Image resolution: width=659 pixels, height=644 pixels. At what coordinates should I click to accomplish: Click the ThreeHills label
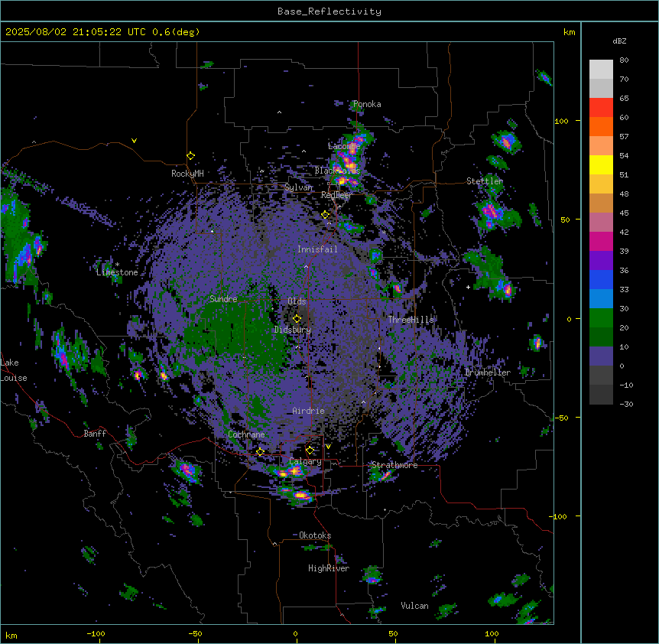(411, 320)
